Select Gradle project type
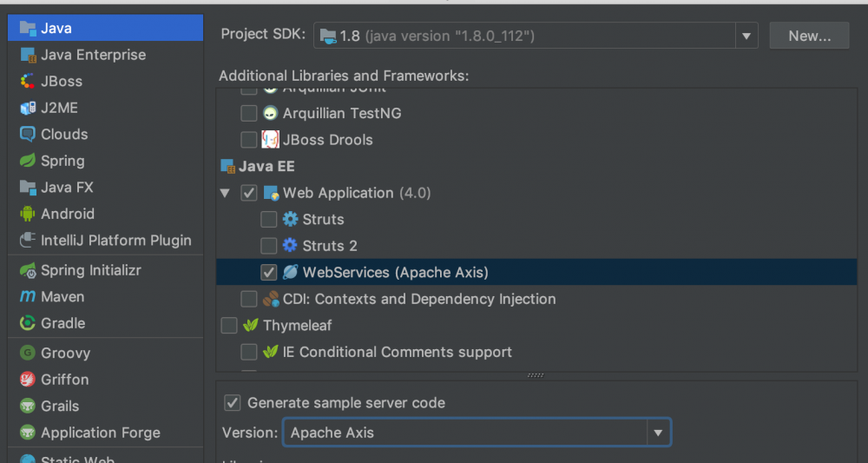The width and height of the screenshot is (868, 463). click(106, 323)
